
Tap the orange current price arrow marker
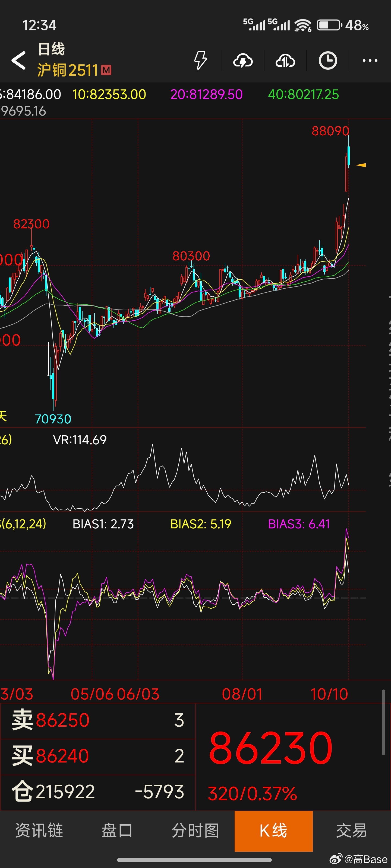click(361, 165)
